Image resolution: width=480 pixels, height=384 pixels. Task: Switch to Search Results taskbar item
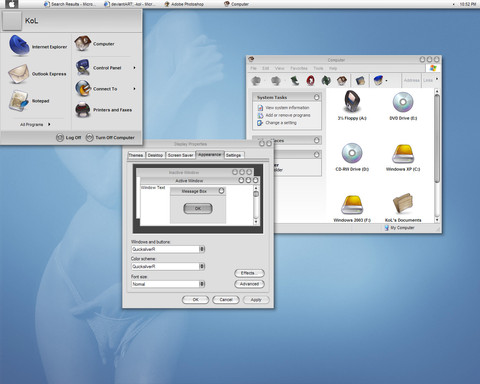(x=69, y=4)
